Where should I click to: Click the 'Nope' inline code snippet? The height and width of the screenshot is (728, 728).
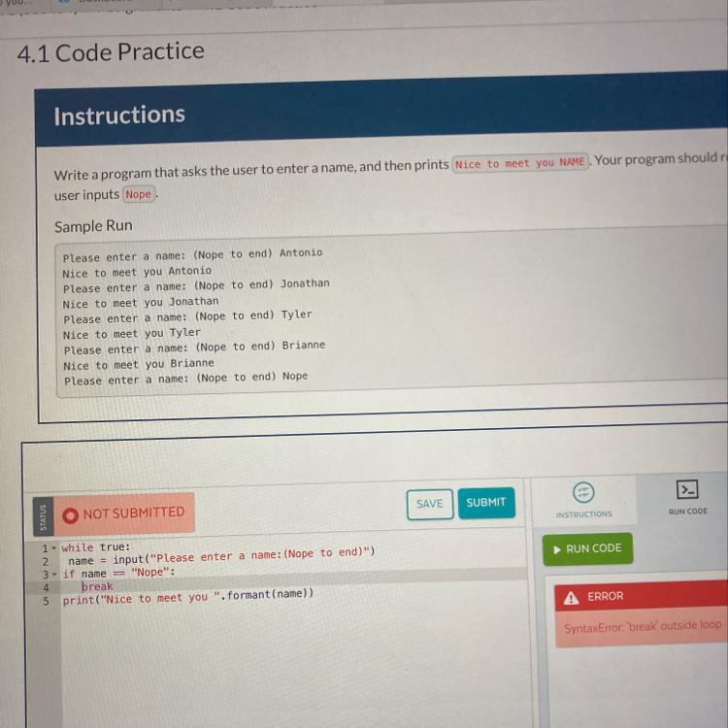(x=139, y=194)
